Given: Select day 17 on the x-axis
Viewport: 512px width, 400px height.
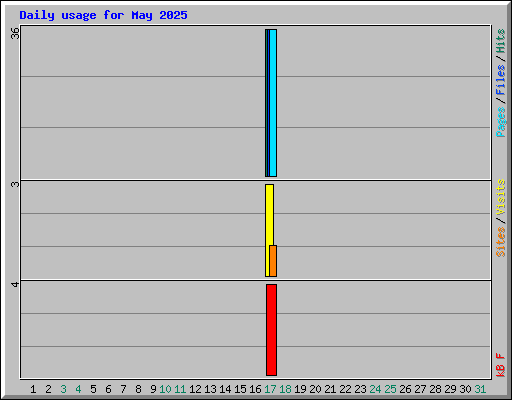Looking at the screenshot, I should pyautogui.click(x=270, y=389).
